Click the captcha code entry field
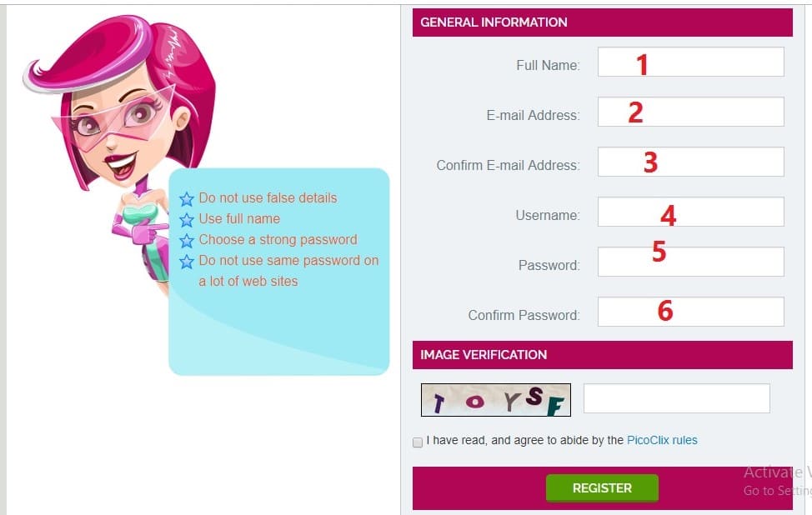 677,398
